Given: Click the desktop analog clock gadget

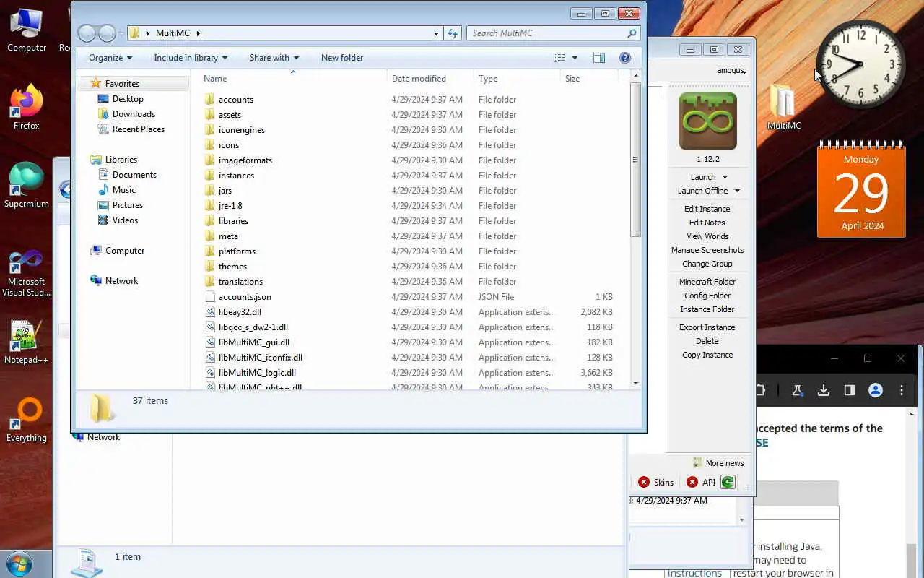Looking at the screenshot, I should pos(860,64).
